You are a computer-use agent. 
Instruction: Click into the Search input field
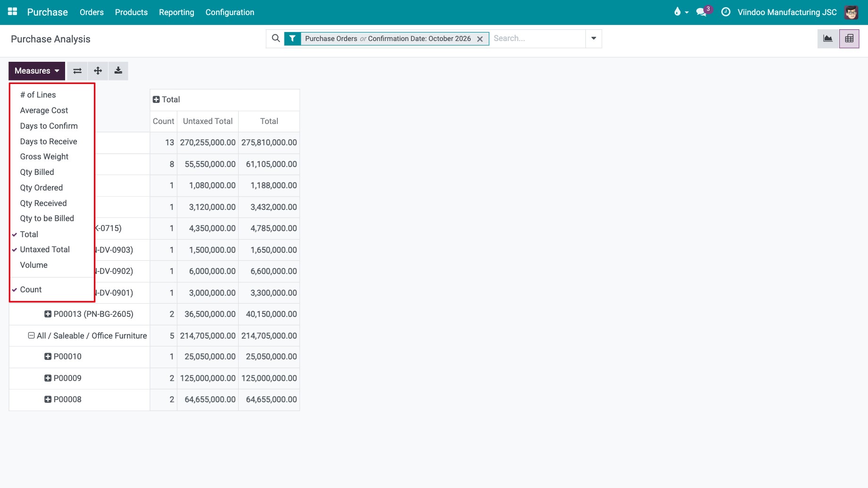pos(537,39)
